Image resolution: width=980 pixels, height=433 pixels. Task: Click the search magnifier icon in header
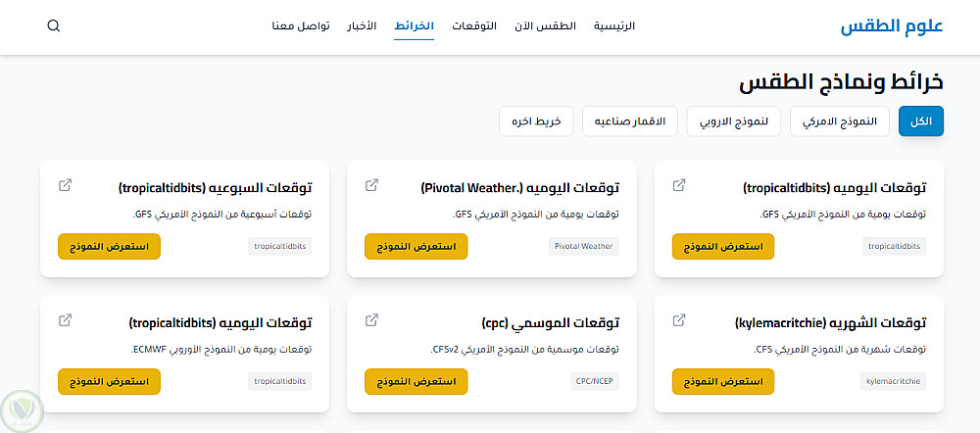click(x=54, y=26)
